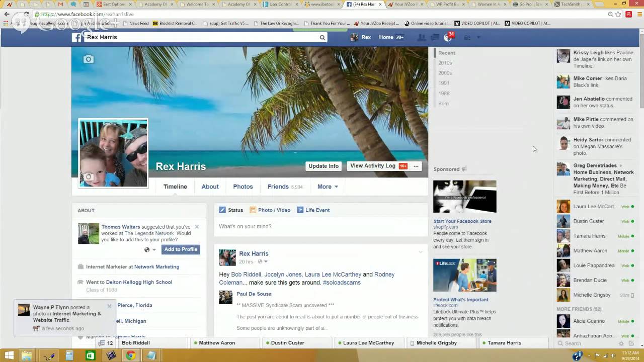
Task: Go to Home in top bar
Action: [x=386, y=37]
